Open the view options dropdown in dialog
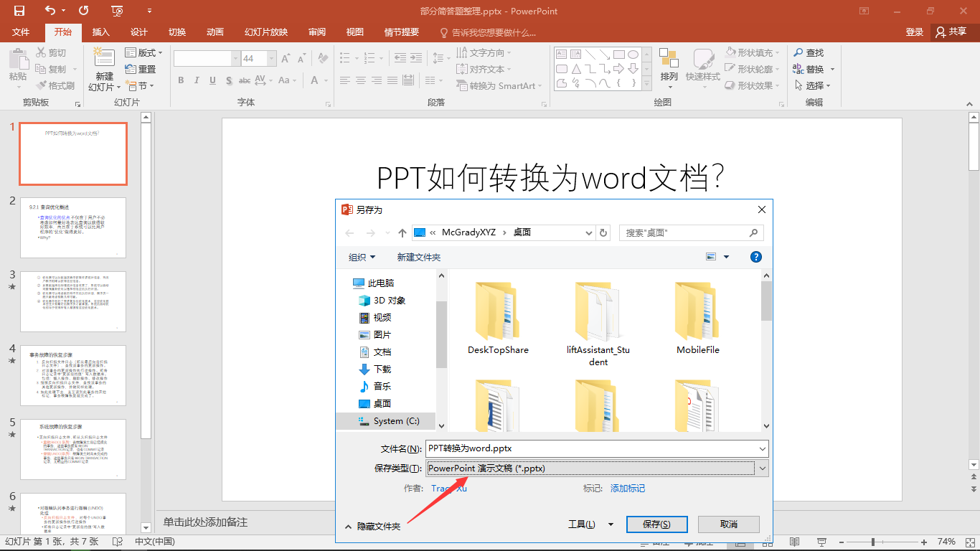The width and height of the screenshot is (980, 551). 726,257
